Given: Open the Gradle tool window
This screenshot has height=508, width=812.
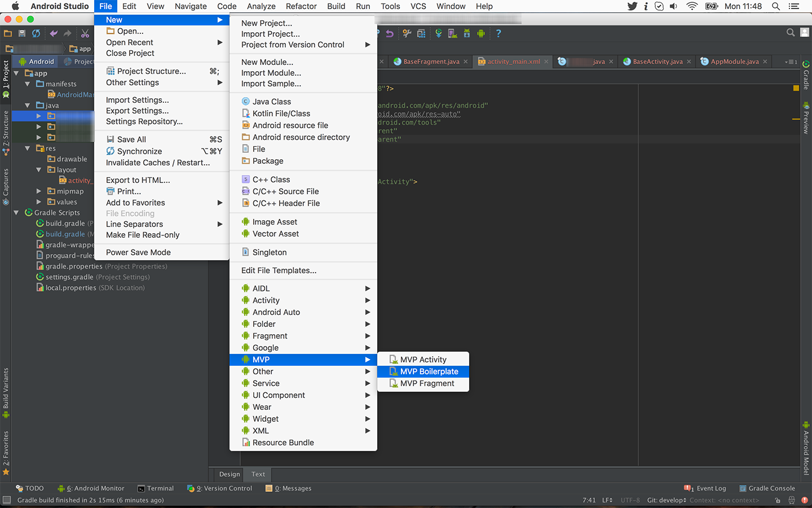Looking at the screenshot, I should 806,75.
